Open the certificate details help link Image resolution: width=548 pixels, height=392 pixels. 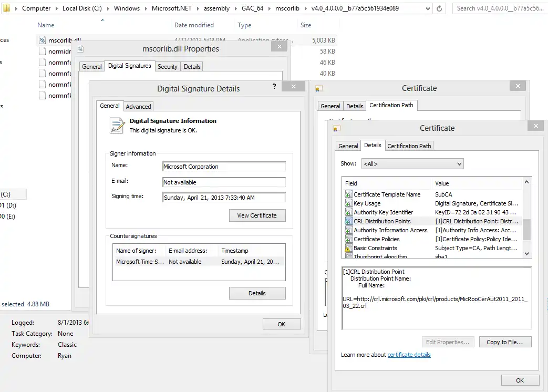409,355
